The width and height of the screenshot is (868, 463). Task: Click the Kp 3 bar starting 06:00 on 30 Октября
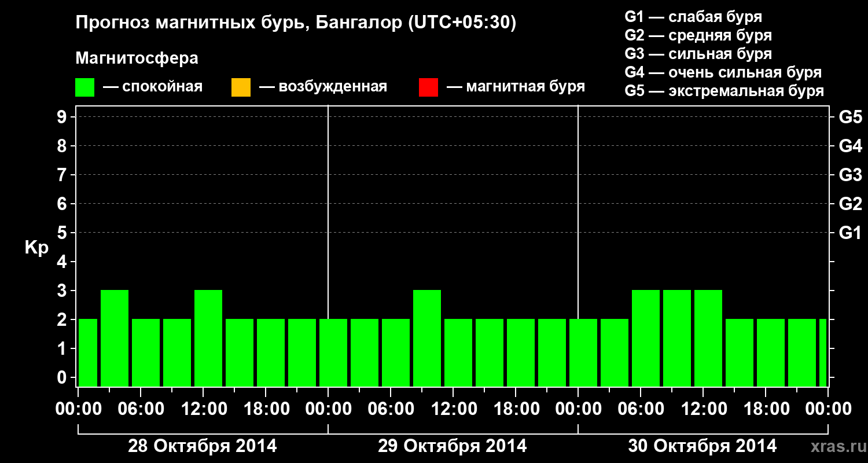click(x=646, y=338)
